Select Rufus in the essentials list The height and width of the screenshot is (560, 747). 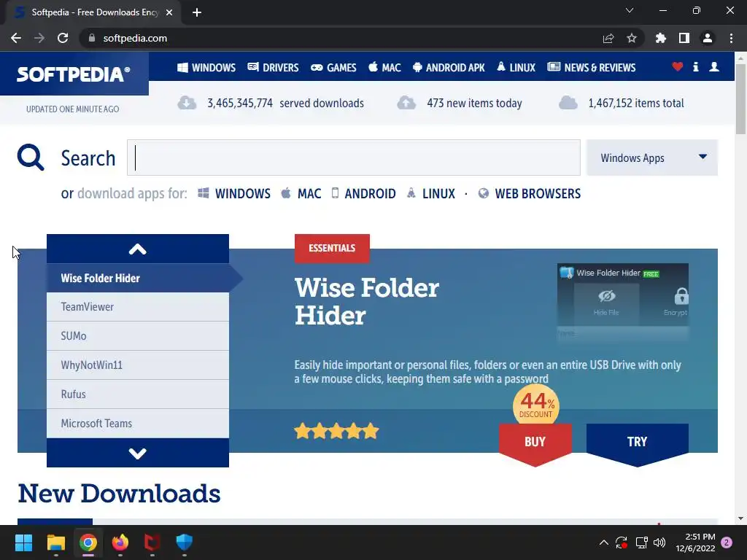[x=138, y=394]
